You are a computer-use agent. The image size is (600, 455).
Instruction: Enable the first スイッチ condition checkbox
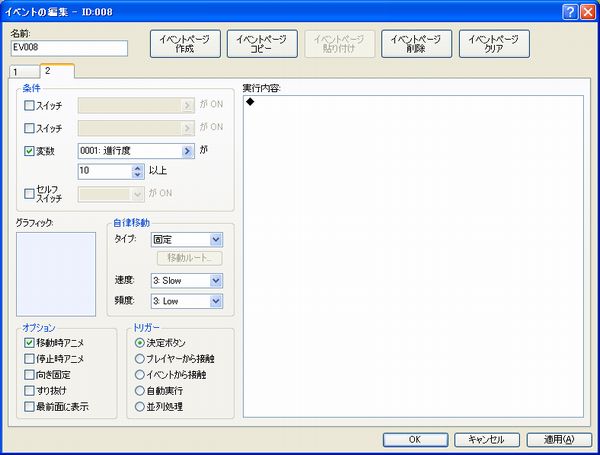[29, 105]
